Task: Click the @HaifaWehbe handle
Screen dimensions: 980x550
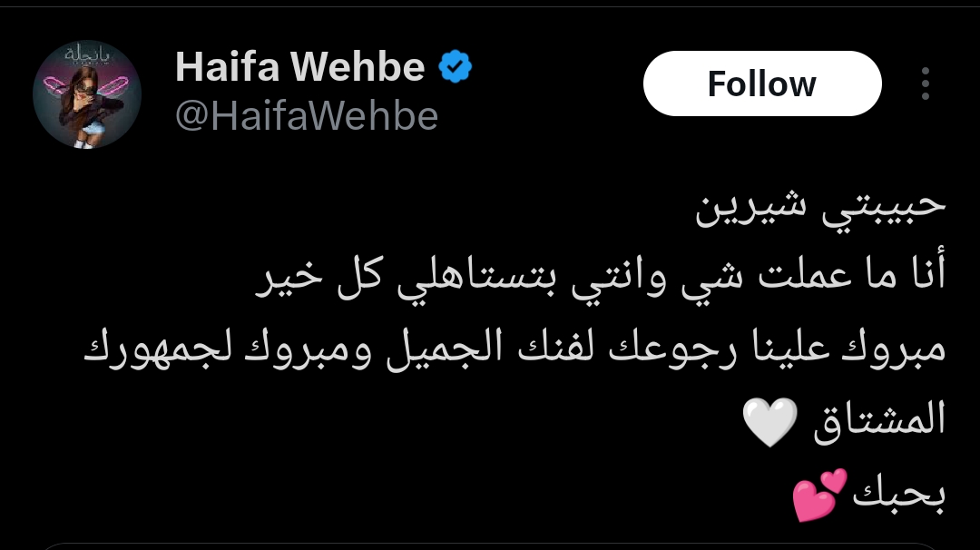Action: click(x=307, y=116)
